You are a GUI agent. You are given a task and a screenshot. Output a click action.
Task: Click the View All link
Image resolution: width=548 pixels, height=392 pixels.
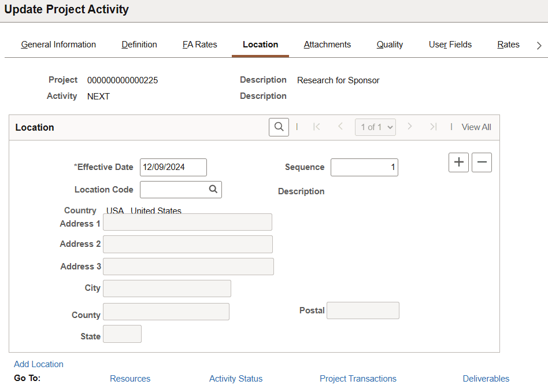point(476,127)
